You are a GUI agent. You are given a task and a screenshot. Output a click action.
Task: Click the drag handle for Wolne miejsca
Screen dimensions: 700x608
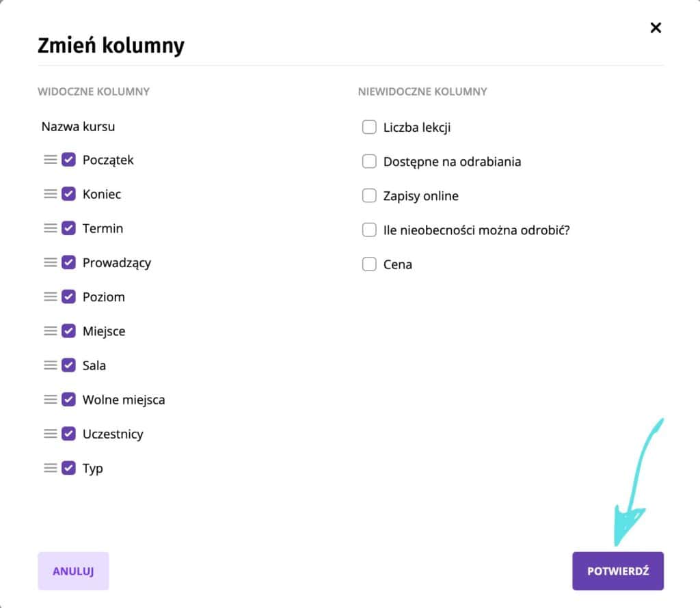click(x=51, y=399)
